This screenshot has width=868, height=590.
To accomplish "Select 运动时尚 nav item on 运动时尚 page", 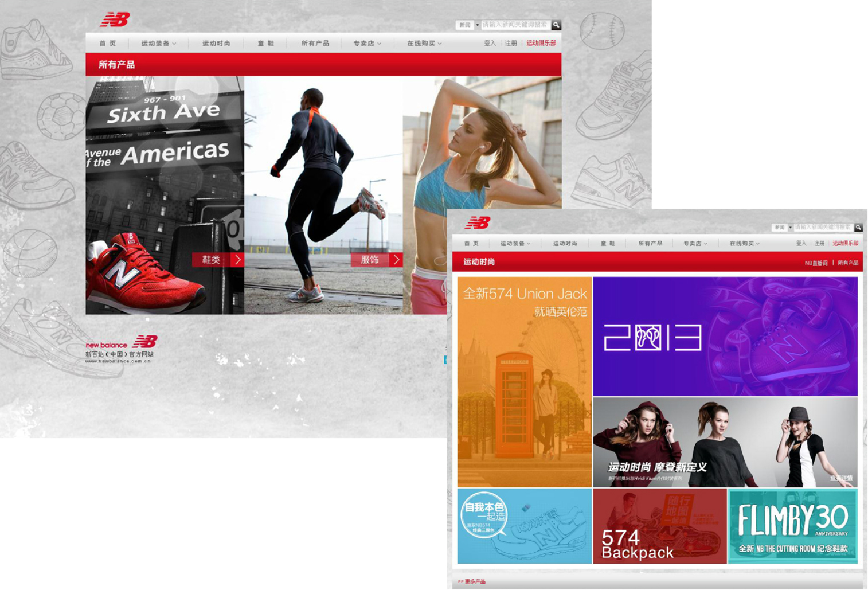I will [x=565, y=244].
